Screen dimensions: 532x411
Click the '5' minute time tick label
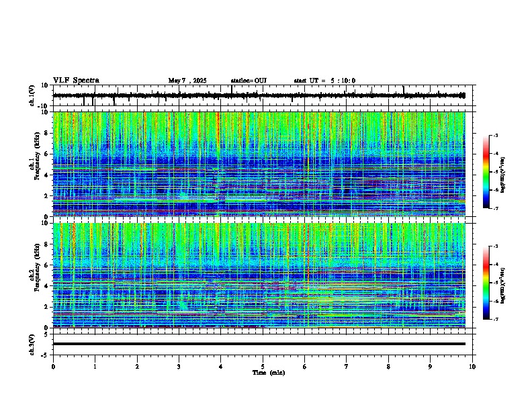pyautogui.click(x=263, y=367)
